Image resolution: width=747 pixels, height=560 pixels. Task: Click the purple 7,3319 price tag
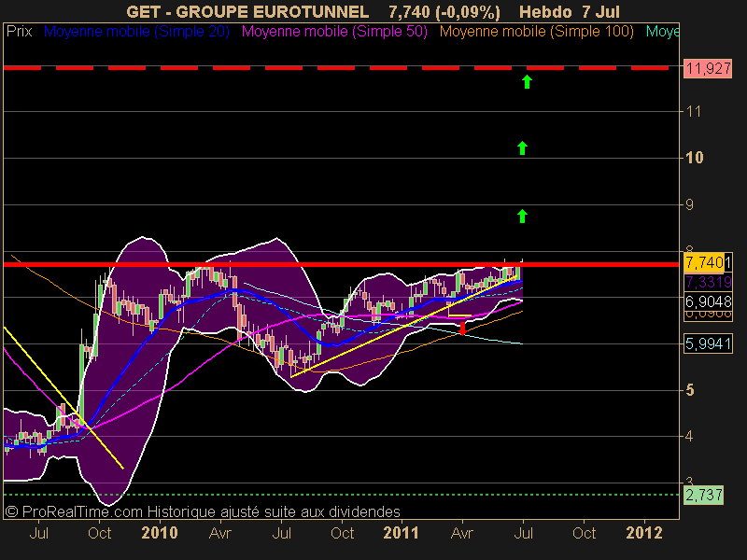(708, 282)
